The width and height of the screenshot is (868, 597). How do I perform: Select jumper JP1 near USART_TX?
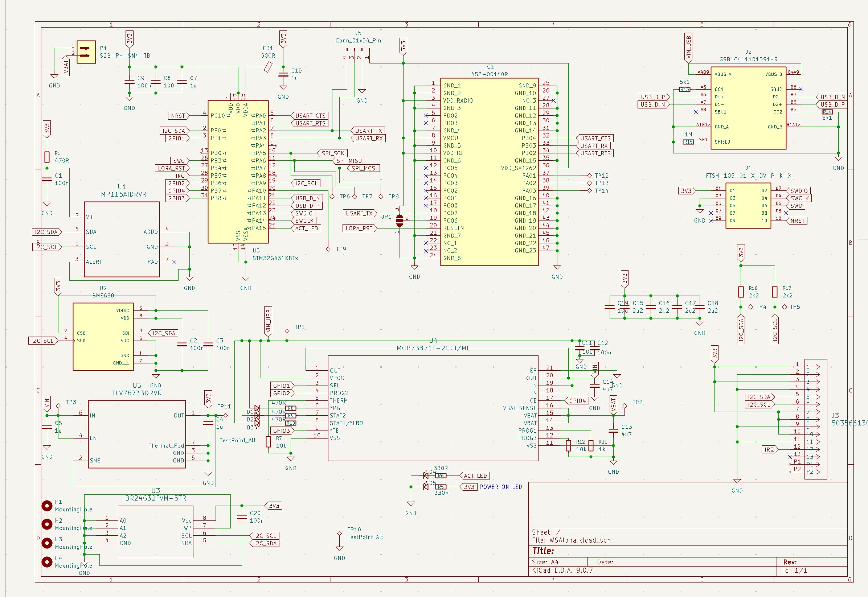point(399,221)
